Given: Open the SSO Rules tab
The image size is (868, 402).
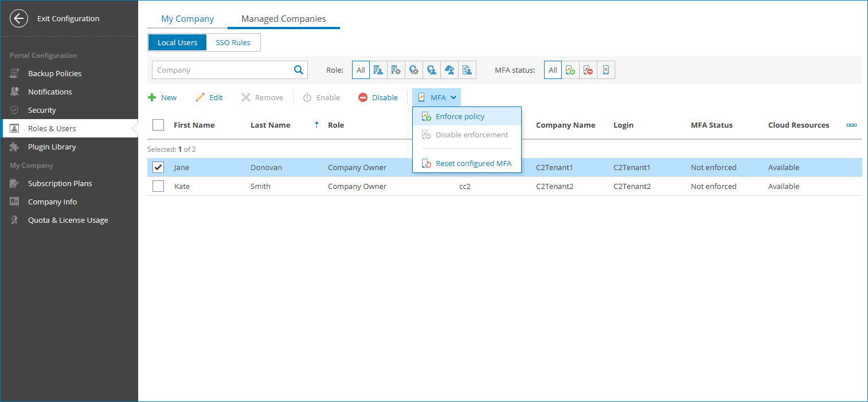Looking at the screenshot, I should (233, 42).
